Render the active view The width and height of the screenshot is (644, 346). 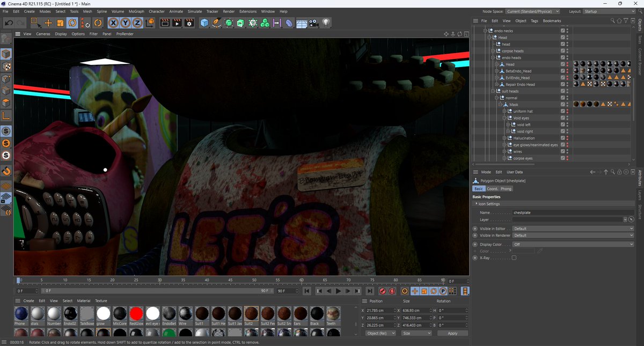tap(165, 23)
